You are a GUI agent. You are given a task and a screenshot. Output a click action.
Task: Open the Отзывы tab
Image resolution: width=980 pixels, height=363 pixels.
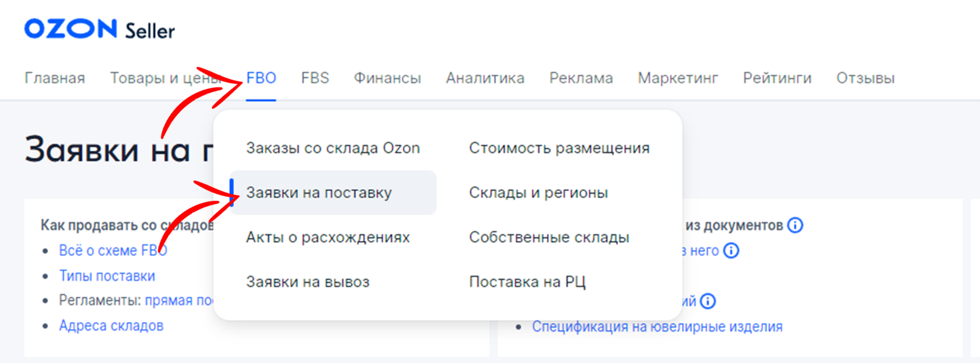pyautogui.click(x=865, y=78)
